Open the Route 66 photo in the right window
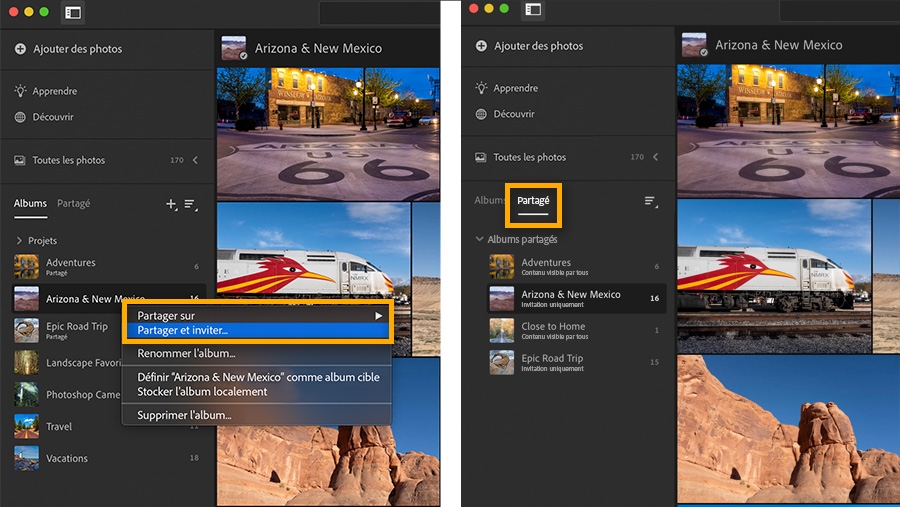Image resolution: width=900 pixels, height=507 pixels. pyautogui.click(x=788, y=131)
